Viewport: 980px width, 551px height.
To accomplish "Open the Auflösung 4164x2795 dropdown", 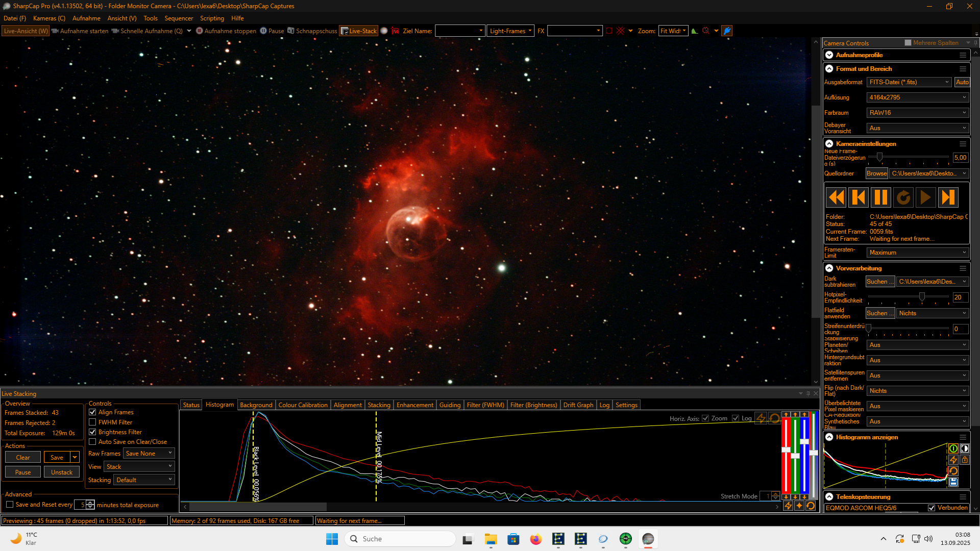I will pos(917,97).
